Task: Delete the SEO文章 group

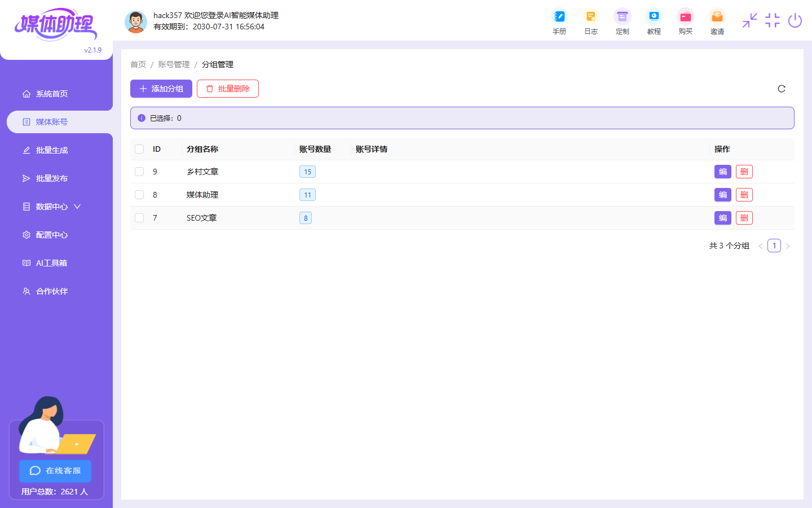Action: point(744,218)
